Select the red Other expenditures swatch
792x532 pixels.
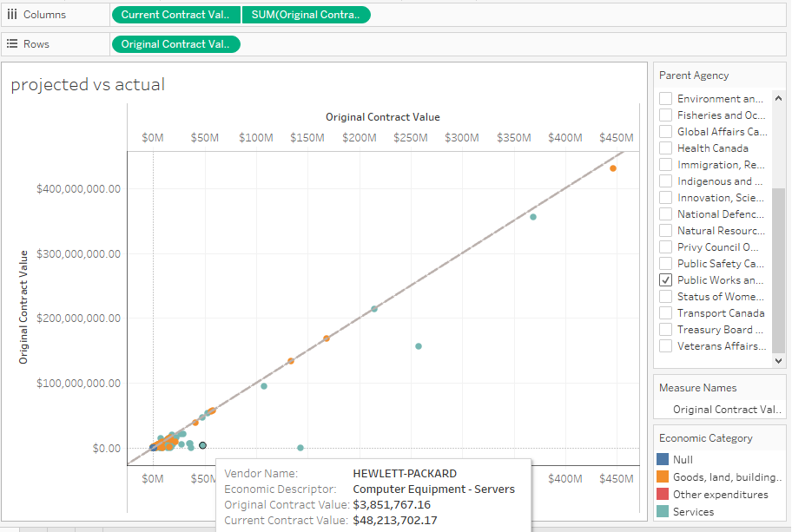click(661, 494)
